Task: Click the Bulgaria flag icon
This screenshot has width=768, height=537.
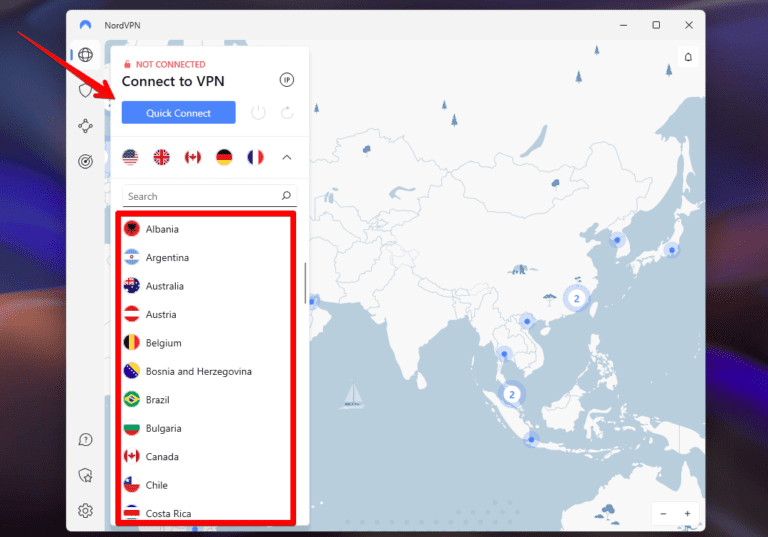Action: tap(131, 428)
